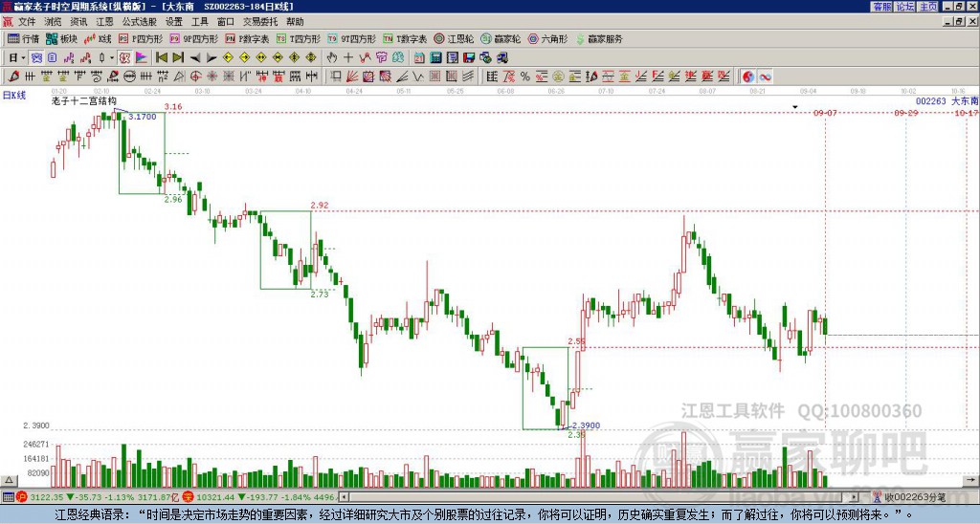Click the Shanghai index value 3122.35

tap(47, 497)
